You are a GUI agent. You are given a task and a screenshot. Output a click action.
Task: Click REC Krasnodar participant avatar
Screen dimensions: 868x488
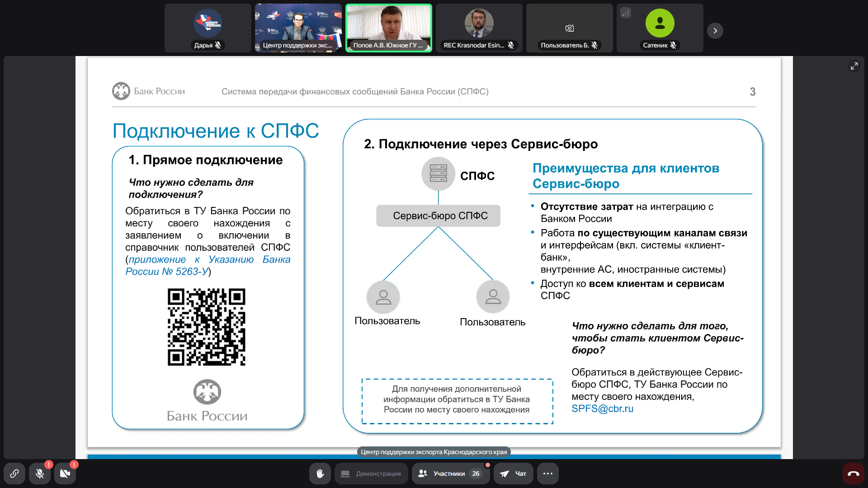(479, 23)
